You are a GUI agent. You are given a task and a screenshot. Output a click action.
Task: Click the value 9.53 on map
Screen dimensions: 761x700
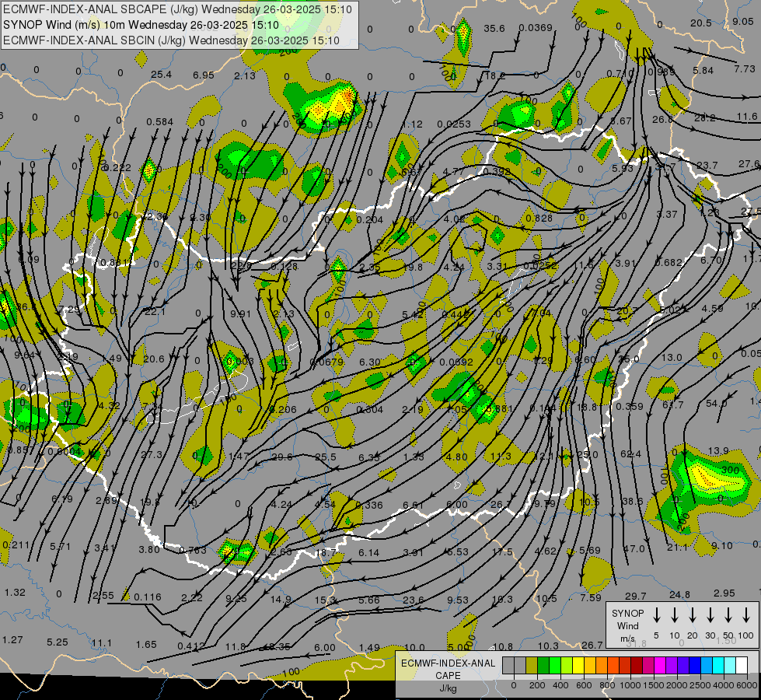coord(458,600)
